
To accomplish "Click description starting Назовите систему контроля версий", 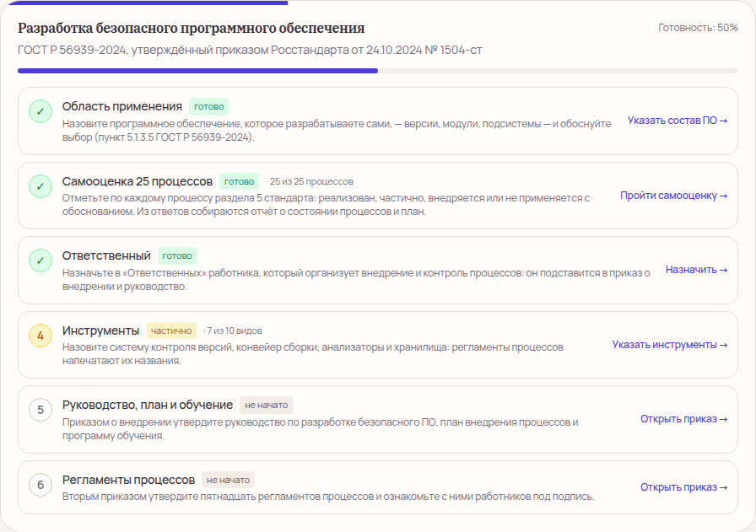I will coord(312,354).
